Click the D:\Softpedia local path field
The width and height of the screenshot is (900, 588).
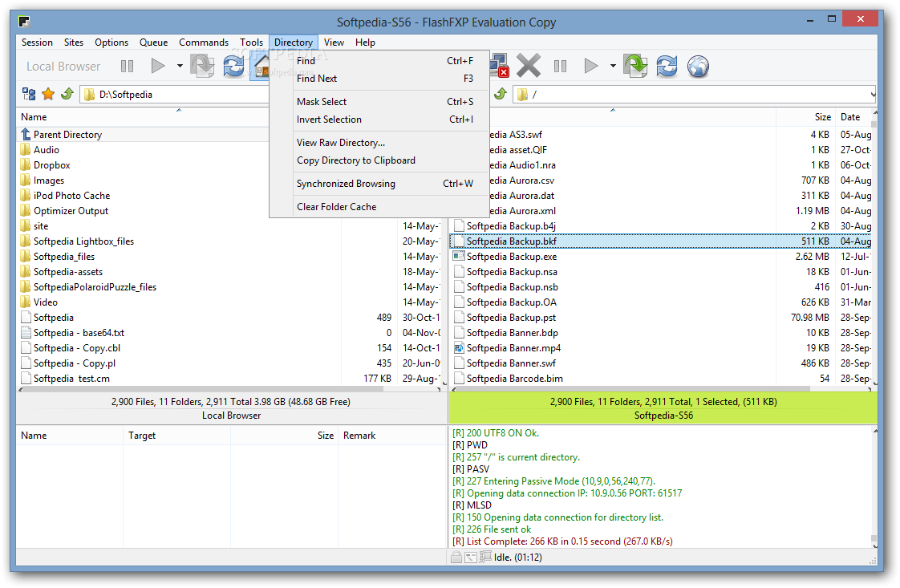click(174, 95)
